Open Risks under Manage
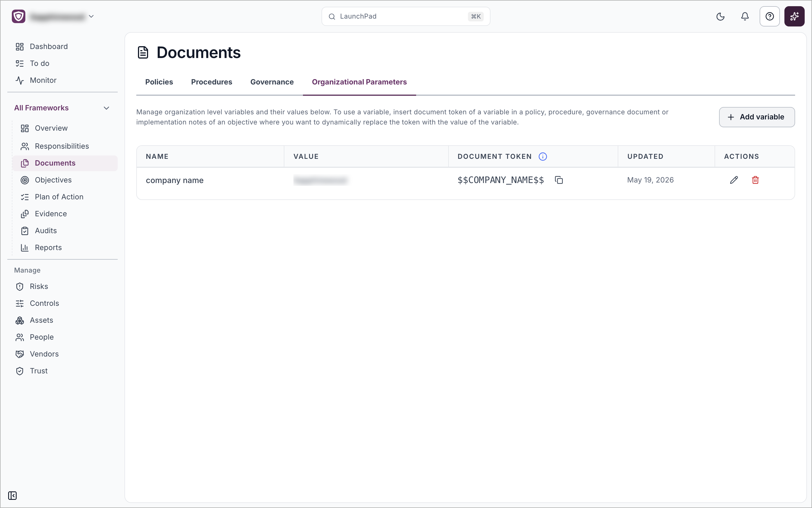This screenshot has height=508, width=812. click(63, 286)
